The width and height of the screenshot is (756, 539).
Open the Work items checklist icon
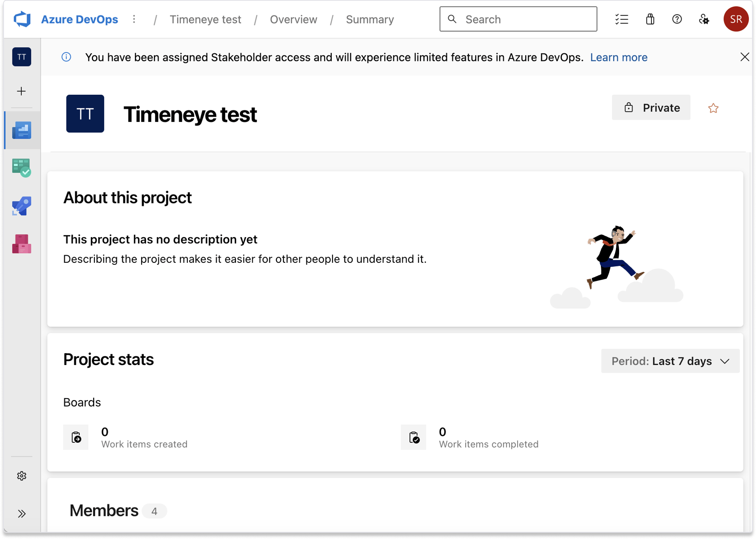[622, 19]
